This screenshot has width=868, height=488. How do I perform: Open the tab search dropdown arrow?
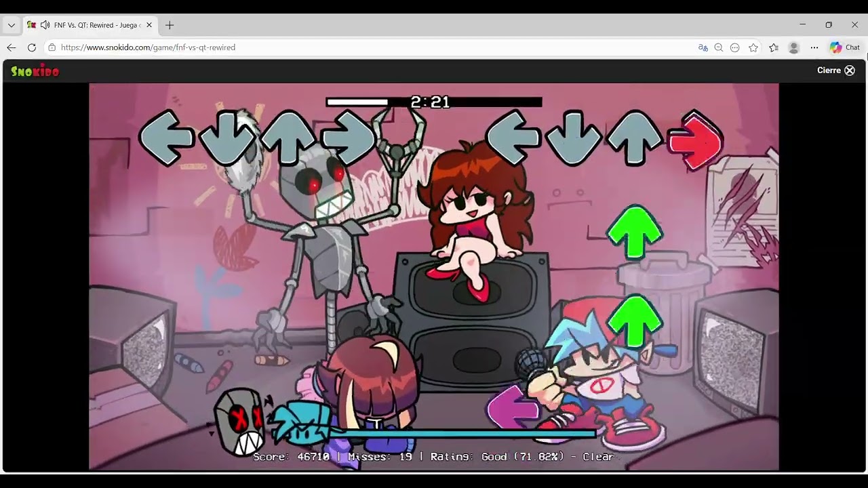tap(12, 25)
